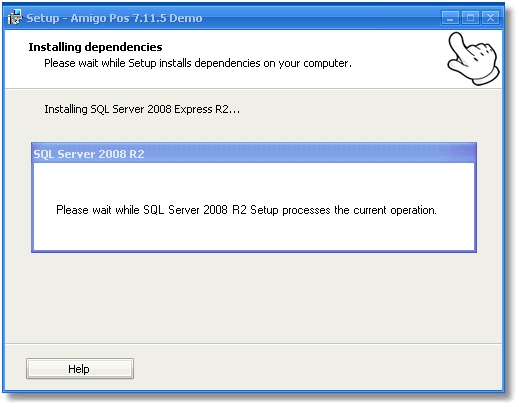Click the setup installer icon in title bar
519x407 pixels.
[15, 17]
